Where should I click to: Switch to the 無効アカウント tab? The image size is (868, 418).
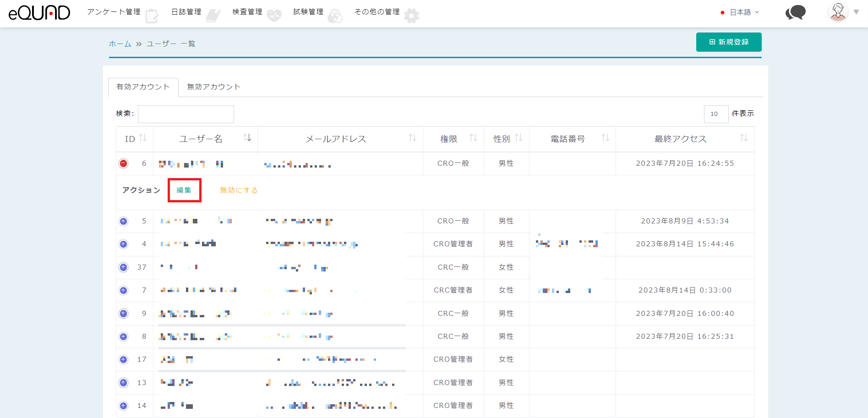click(x=213, y=87)
